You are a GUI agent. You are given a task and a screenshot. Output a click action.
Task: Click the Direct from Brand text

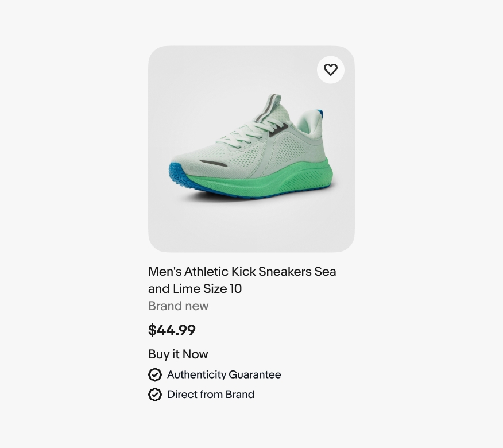coord(211,395)
